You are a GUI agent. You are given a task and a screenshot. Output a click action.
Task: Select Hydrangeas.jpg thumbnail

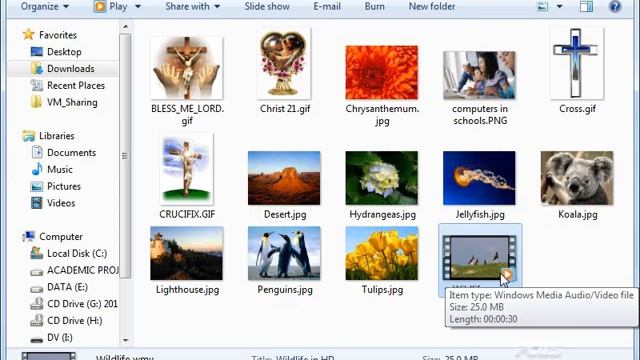382,178
